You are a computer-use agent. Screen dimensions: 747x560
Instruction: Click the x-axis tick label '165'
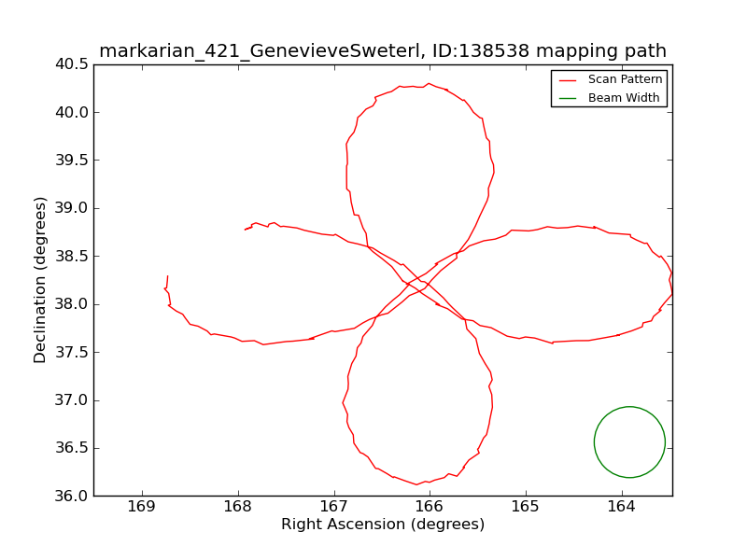526,506
